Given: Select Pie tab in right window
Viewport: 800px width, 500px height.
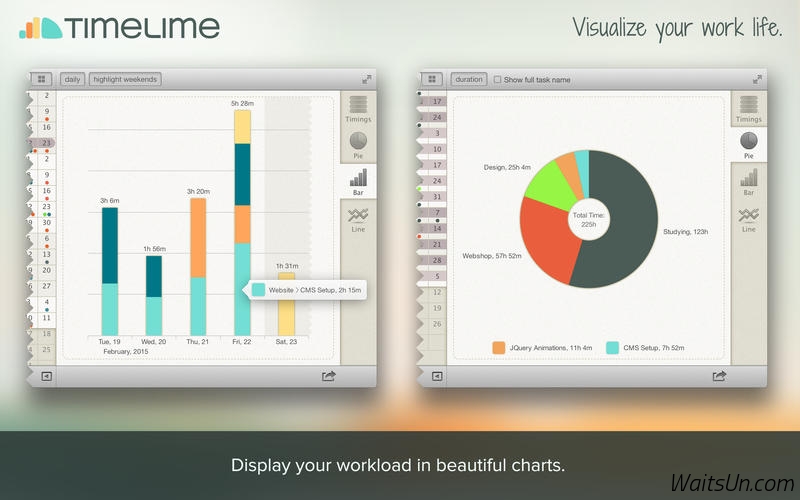Looking at the screenshot, I should pyautogui.click(x=748, y=145).
